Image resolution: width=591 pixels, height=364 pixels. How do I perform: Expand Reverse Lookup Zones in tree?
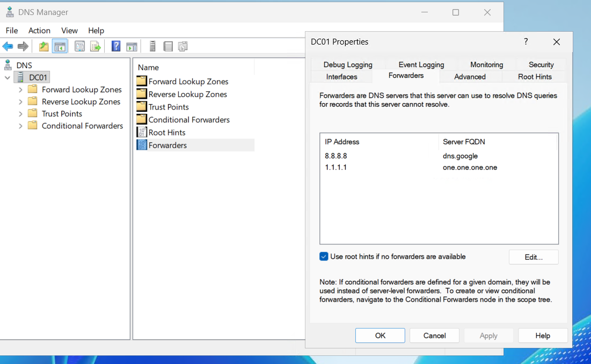tap(20, 102)
